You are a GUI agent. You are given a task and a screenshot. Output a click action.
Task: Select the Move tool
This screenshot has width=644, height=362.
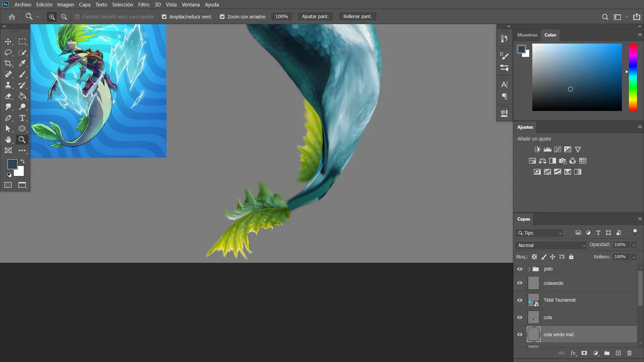click(8, 42)
